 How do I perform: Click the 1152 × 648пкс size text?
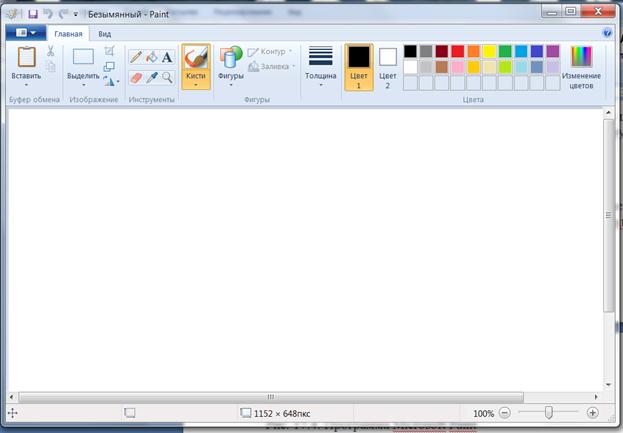[x=282, y=414]
